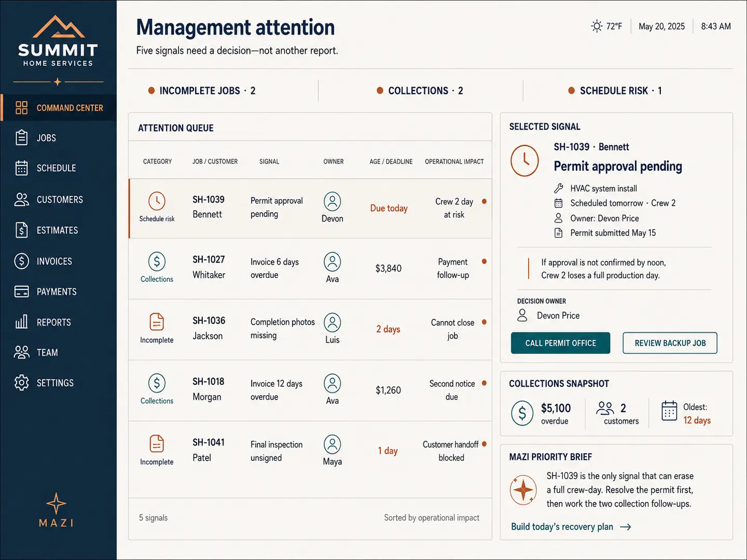Image resolution: width=747 pixels, height=560 pixels.
Task: Click the Age / Deadline column header
Action: pyautogui.click(x=391, y=162)
